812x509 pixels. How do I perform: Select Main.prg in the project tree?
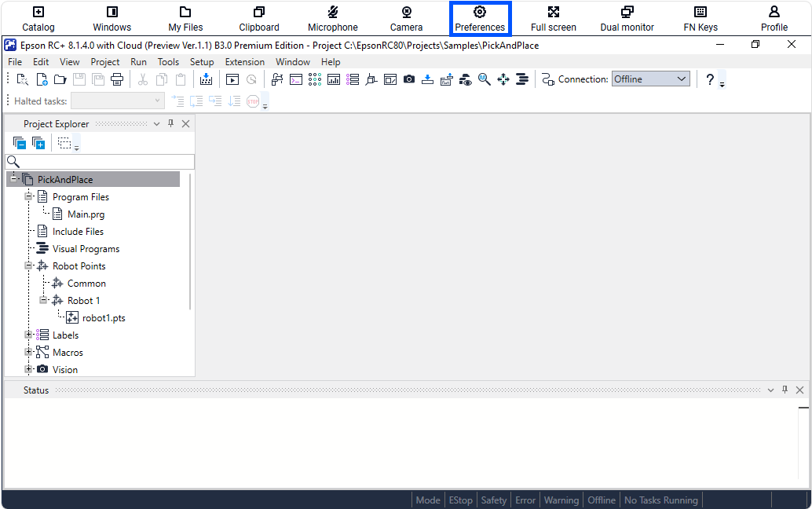86,214
